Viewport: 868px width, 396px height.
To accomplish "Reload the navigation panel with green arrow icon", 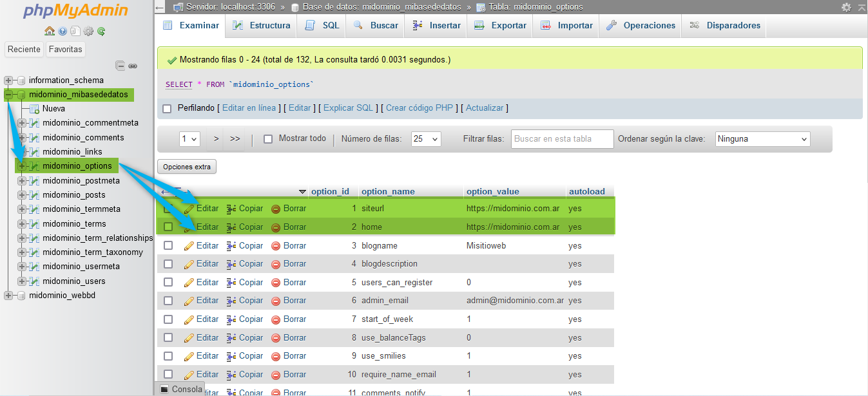I will point(101,31).
